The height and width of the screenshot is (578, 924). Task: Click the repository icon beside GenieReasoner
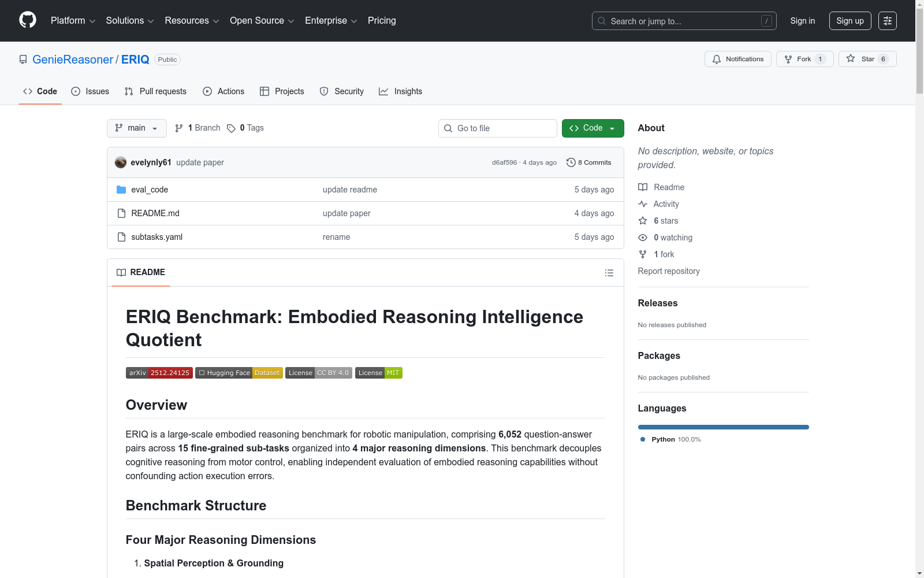tap(23, 60)
